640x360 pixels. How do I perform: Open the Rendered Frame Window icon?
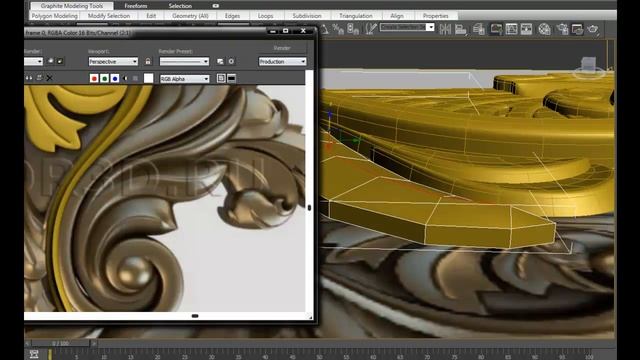[x=577, y=29]
